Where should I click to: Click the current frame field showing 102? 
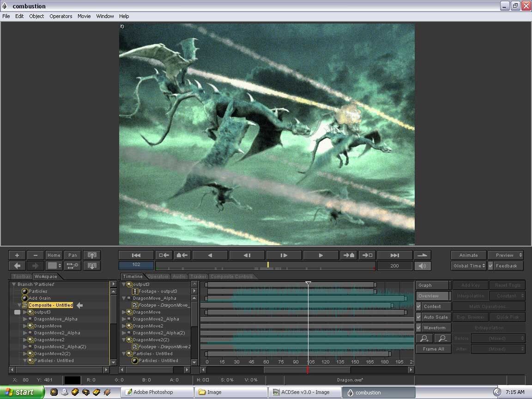(136, 265)
